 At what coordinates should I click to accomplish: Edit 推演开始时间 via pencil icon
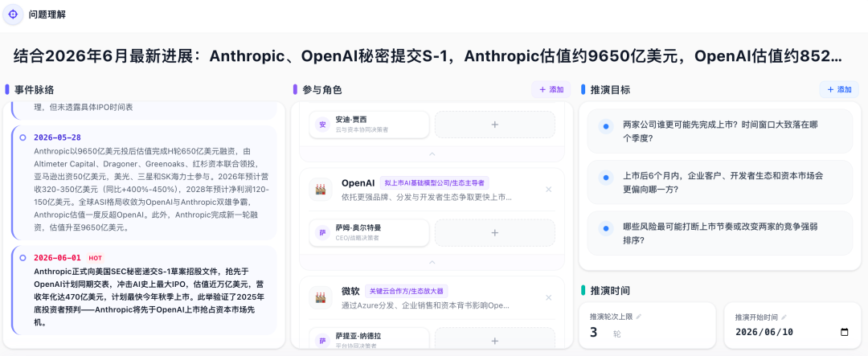(x=784, y=317)
